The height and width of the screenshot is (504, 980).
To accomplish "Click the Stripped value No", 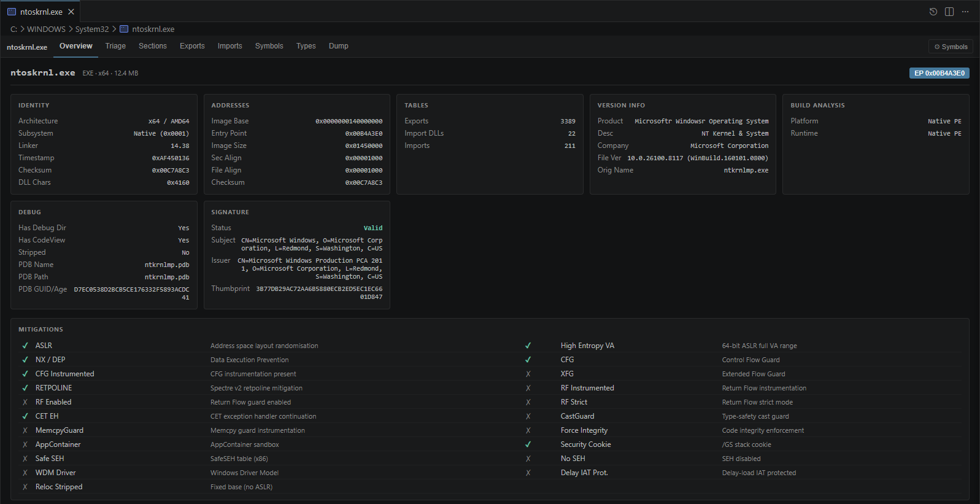I will click(x=185, y=253).
